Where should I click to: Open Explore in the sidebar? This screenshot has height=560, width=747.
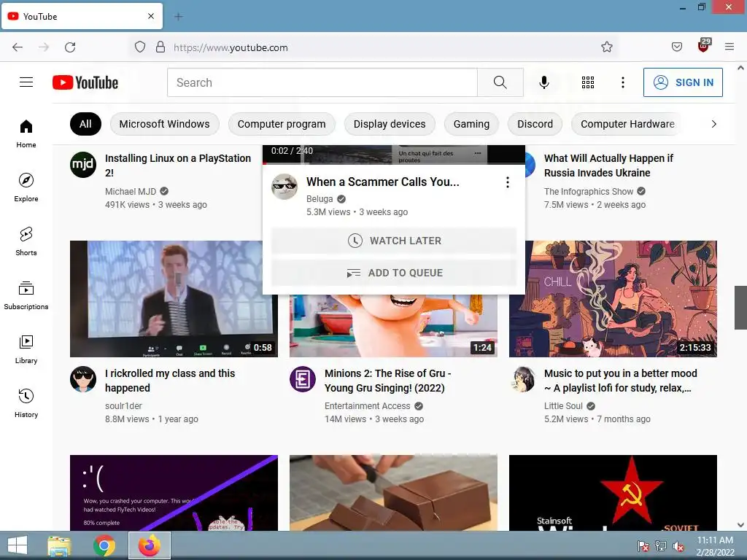(26, 187)
